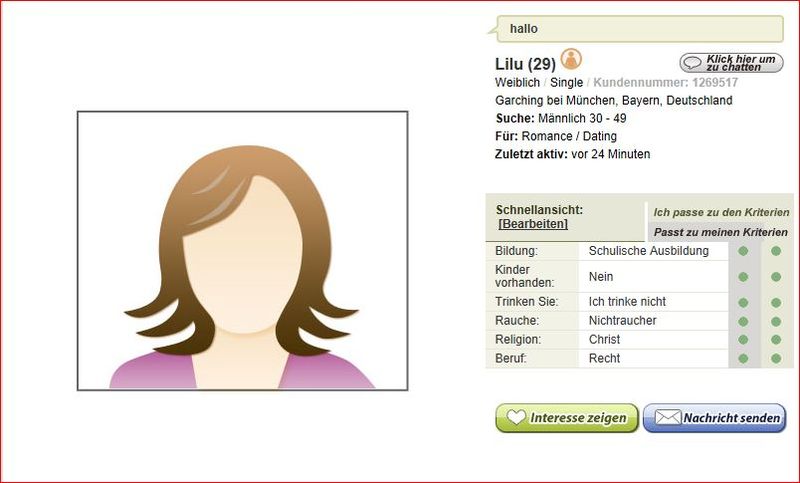Click the Bildung row's first green match dot
The image size is (800, 483).
[x=743, y=251]
